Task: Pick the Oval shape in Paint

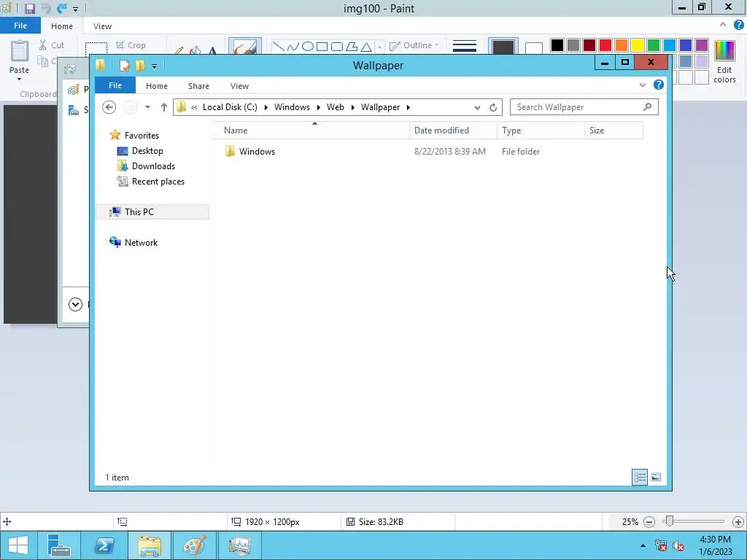Action: click(x=308, y=46)
